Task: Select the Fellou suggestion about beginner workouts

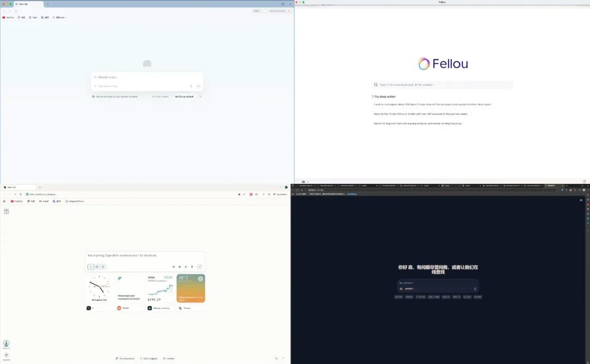Action: 418,123
